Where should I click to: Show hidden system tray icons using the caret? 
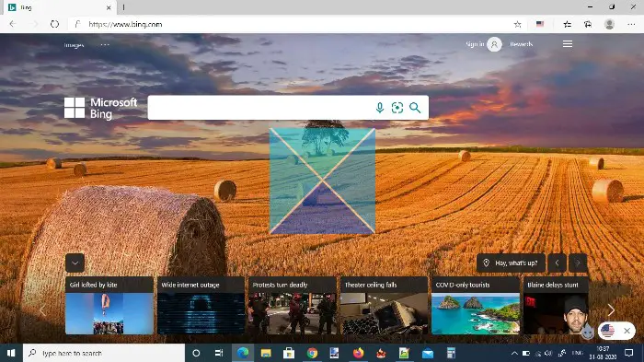(514, 353)
